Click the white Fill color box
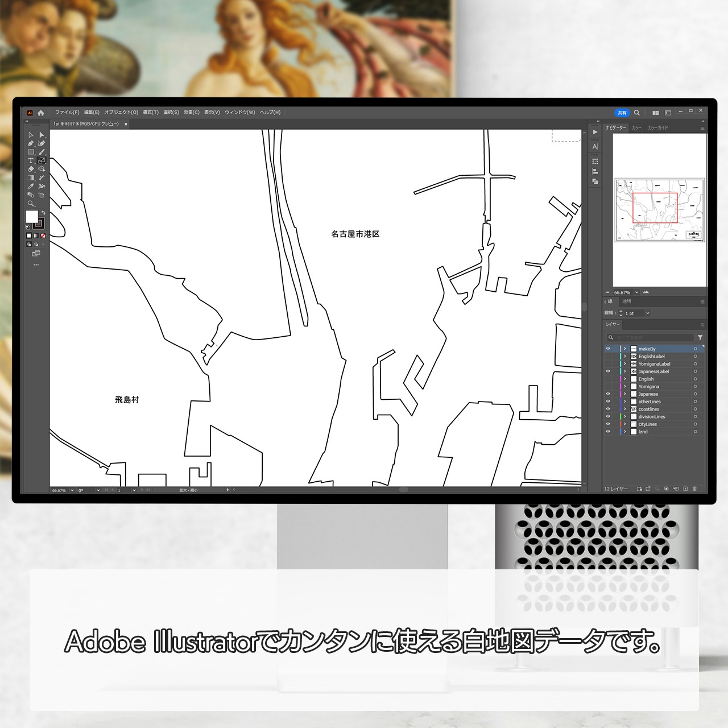Screen dimensions: 728x728 pos(32,216)
